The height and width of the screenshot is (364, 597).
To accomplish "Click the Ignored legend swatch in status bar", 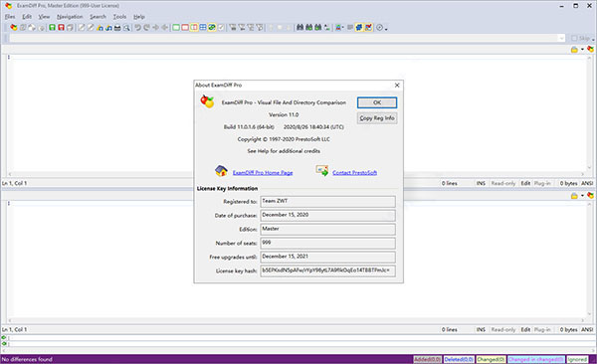I will pyautogui.click(x=577, y=359).
